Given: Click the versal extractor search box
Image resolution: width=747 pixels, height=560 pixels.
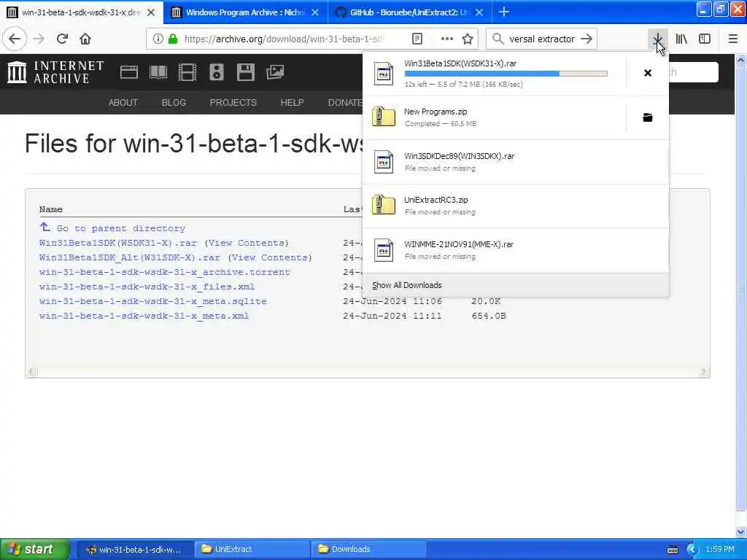Looking at the screenshot, I should coord(542,39).
